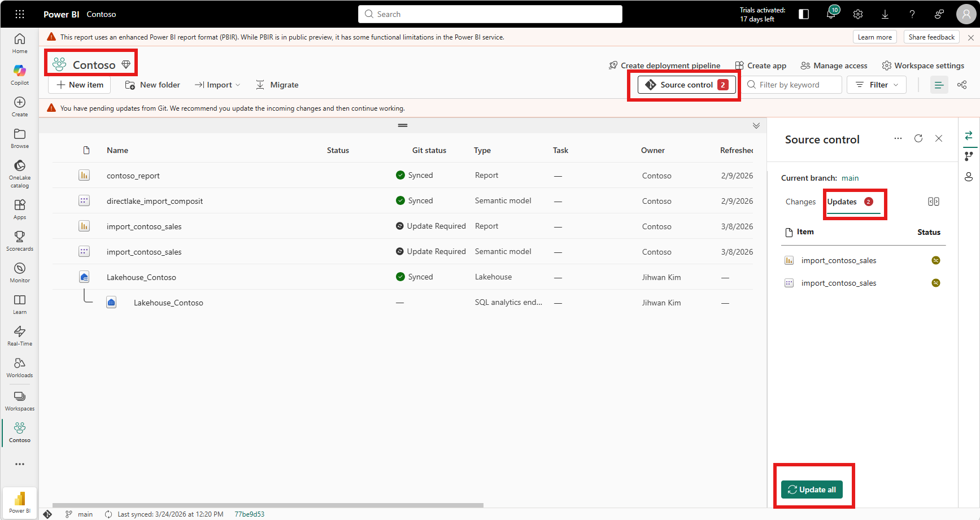Sort by the Name column header
Viewport: 980px width, 520px height.
(x=117, y=150)
